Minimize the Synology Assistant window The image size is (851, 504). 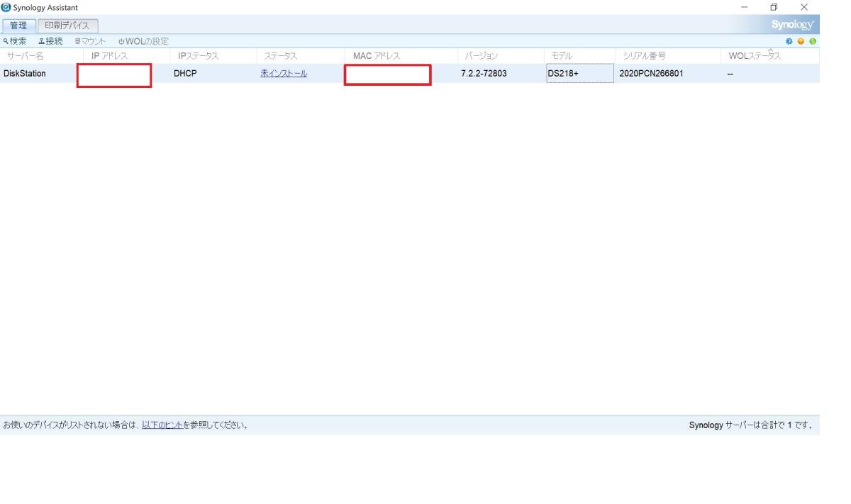744,7
